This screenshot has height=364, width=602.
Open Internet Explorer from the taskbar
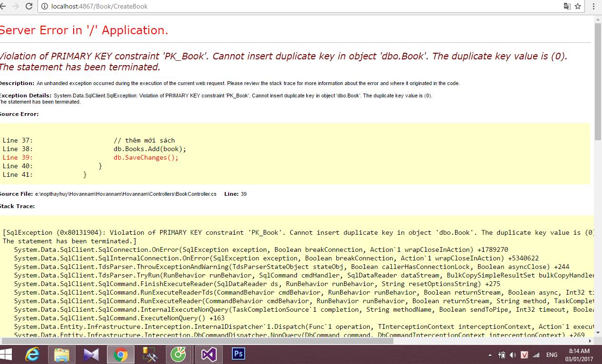pos(32,354)
